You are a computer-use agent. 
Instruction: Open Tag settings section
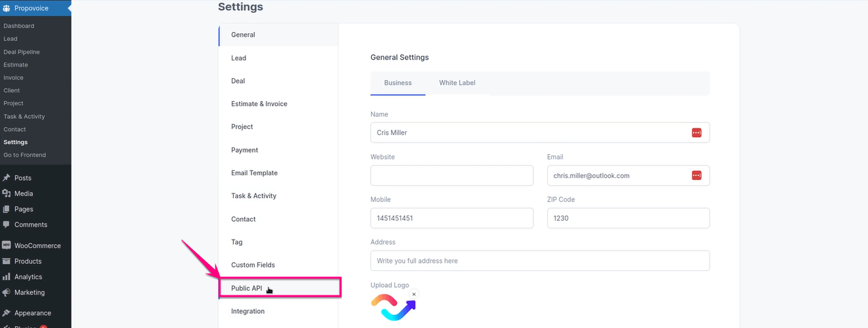[x=278, y=242]
